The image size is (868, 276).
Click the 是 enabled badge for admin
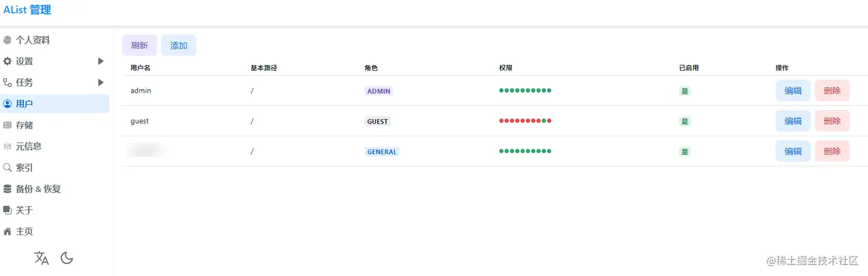click(685, 91)
